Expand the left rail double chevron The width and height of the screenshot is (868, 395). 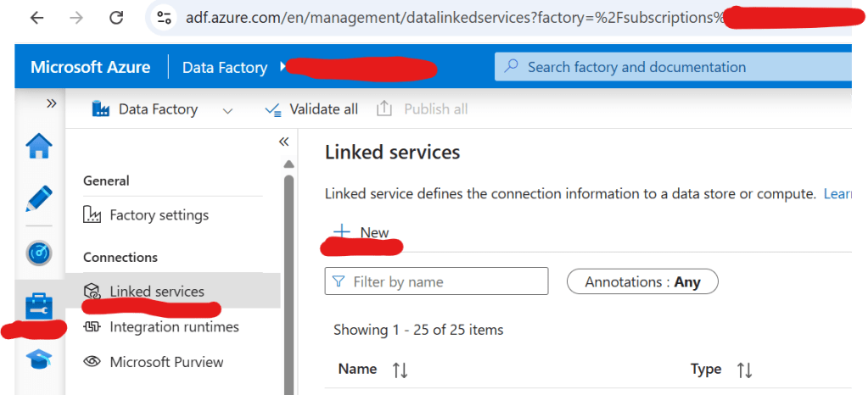[51, 103]
